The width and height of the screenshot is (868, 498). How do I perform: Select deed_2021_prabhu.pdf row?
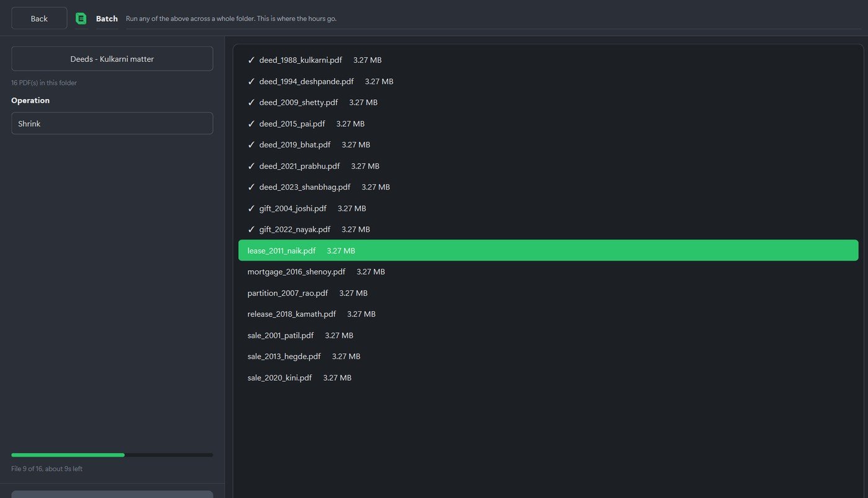(x=548, y=166)
